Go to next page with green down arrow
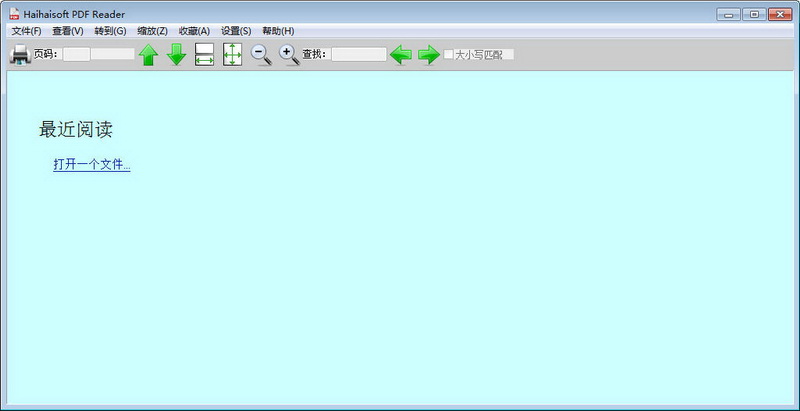800x411 pixels. [177, 55]
